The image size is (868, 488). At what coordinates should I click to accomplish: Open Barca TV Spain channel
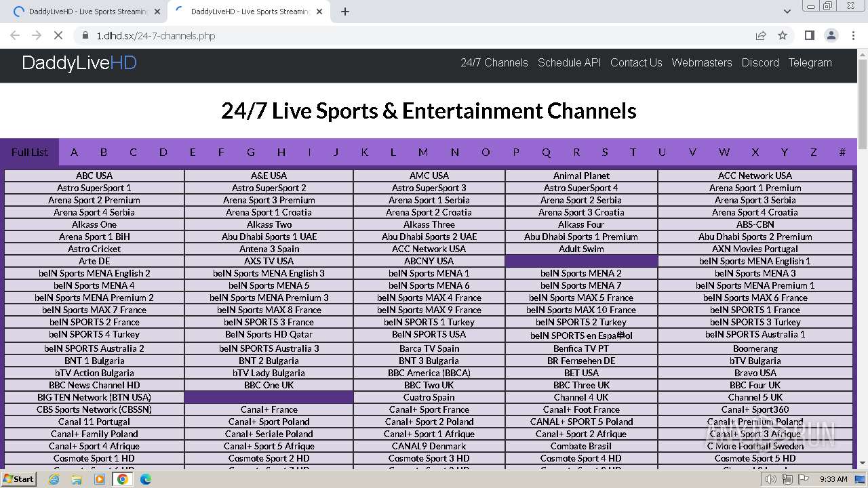pos(429,348)
